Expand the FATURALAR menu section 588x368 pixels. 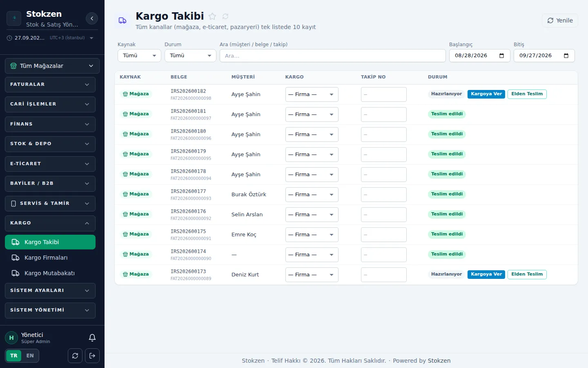pos(50,85)
